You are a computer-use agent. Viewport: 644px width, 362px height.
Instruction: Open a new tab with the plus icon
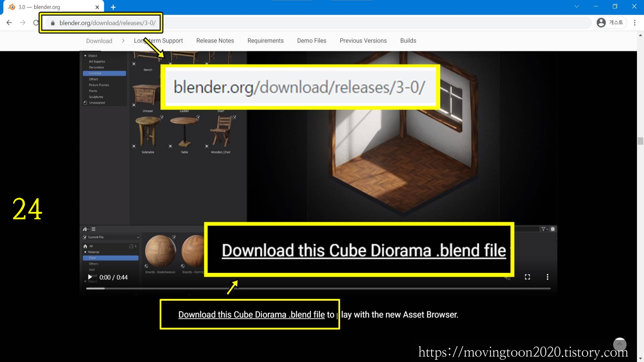(113, 7)
